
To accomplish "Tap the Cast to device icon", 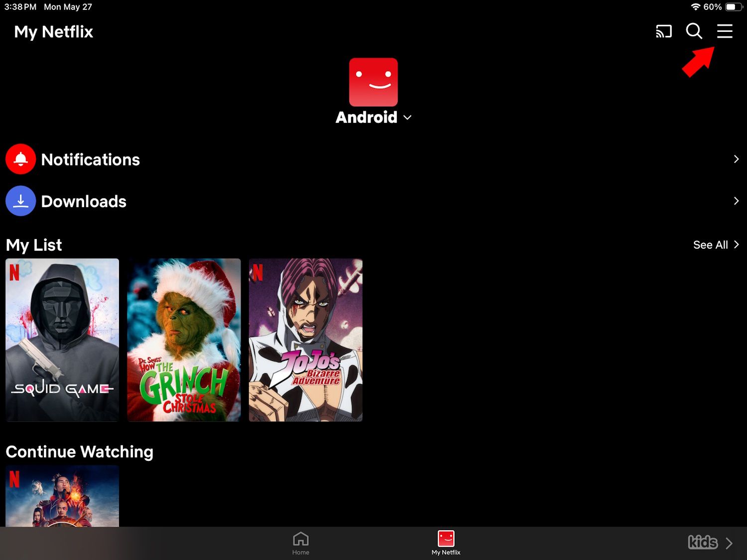I will pos(664,31).
